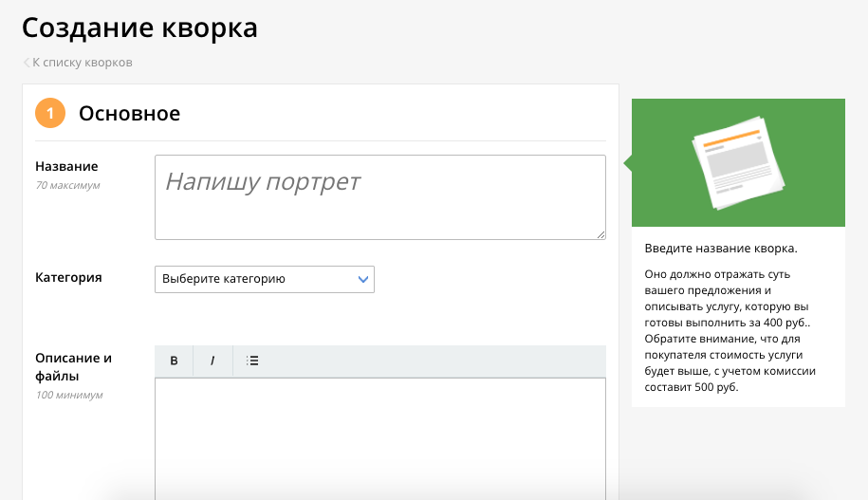The image size is (868, 500).
Task: Click the Описание и файлы label
Action: point(74,366)
